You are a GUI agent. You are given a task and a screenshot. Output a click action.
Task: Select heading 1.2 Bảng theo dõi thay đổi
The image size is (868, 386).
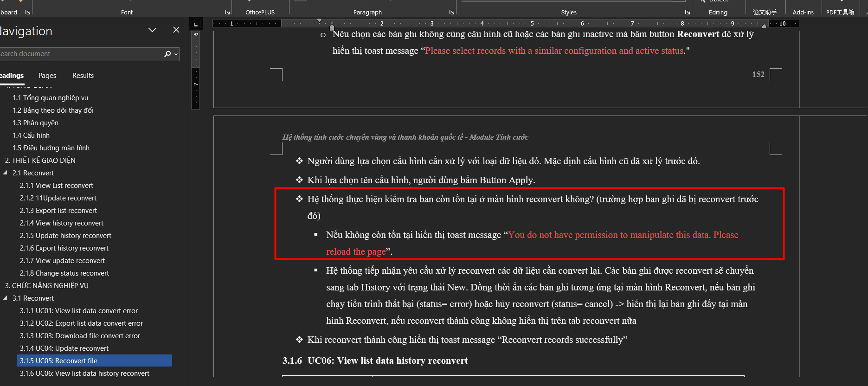[x=53, y=110]
